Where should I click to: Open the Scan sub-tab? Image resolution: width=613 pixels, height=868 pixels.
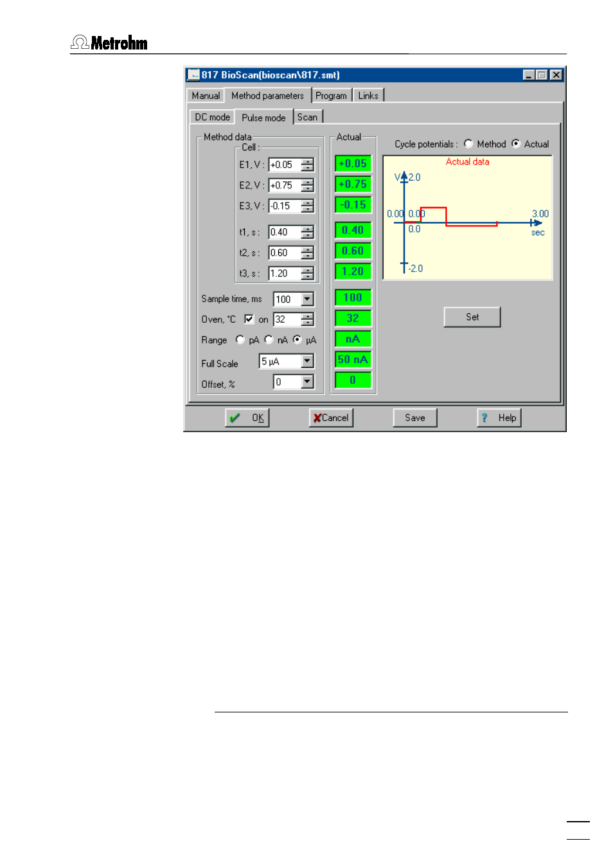point(307,117)
